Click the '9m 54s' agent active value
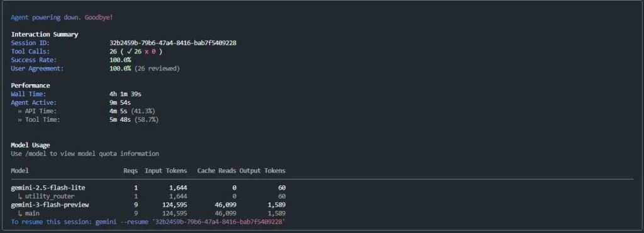 pyautogui.click(x=120, y=102)
